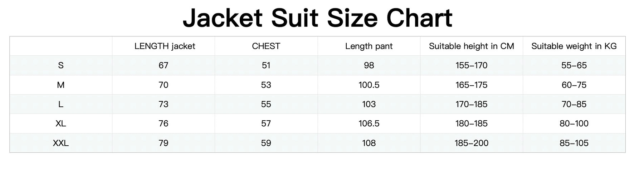
Task: Click the size L row label
Action: pos(61,104)
